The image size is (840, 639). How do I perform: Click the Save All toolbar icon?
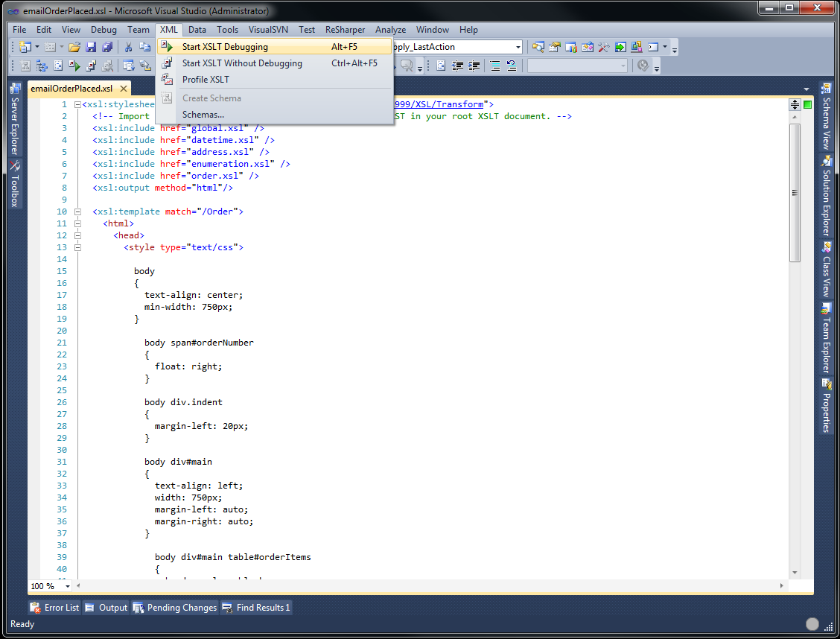pos(107,47)
